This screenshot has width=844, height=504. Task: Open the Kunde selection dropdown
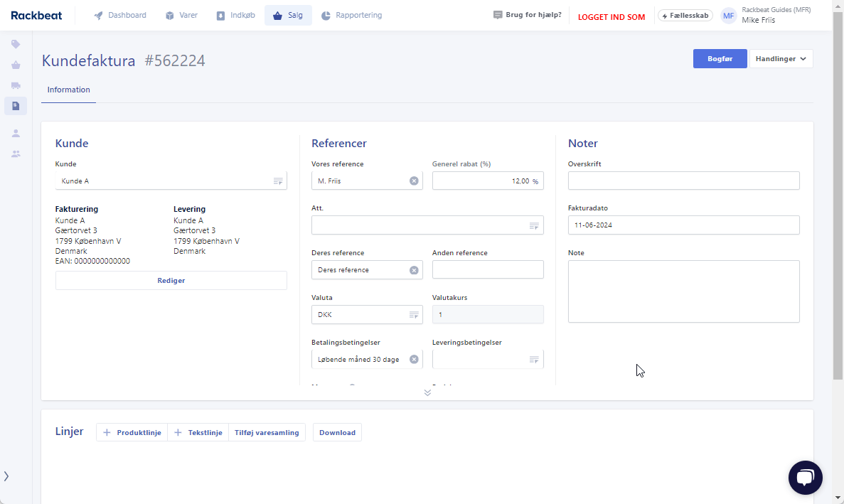pos(278,181)
